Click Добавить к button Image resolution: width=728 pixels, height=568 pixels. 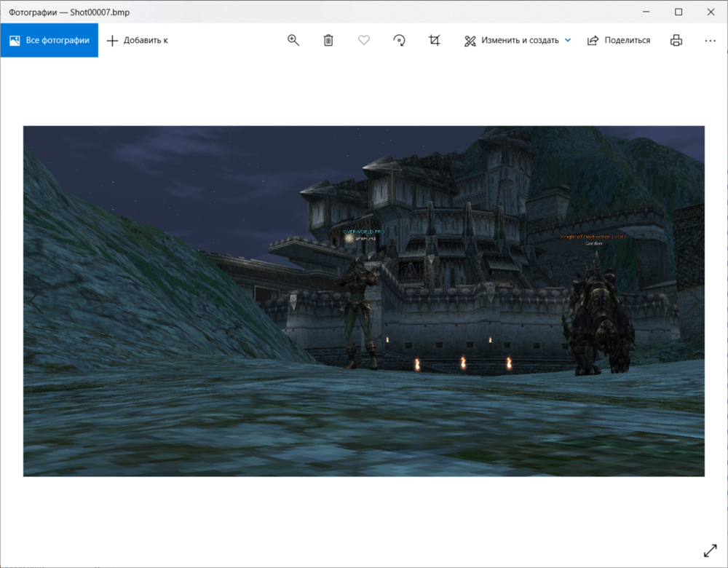(138, 40)
